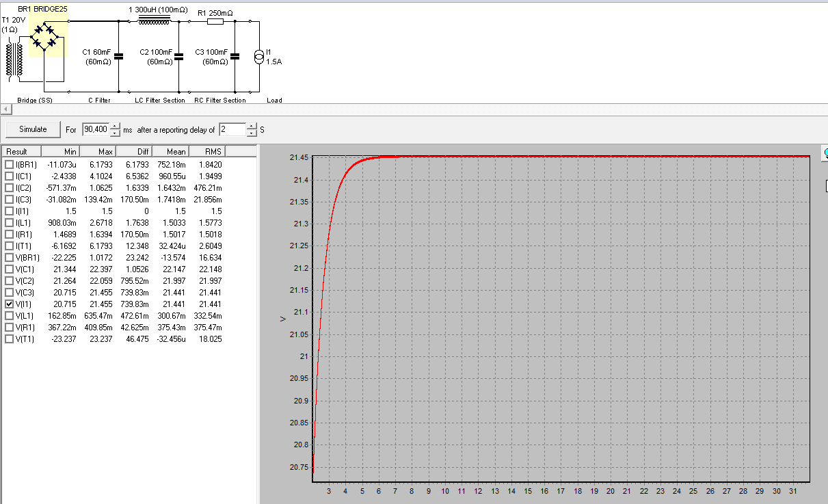The image size is (828, 504).
Task: Enable the V(C1) result checkbox
Action: coord(9,269)
